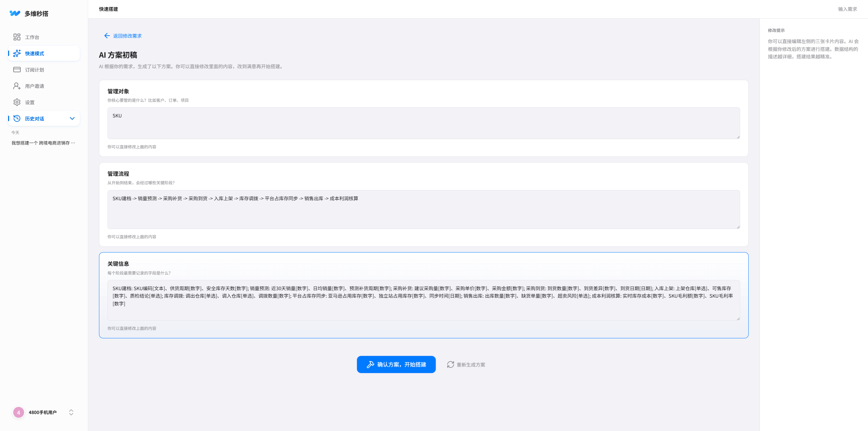This screenshot has height=431, width=868.
Task: Follow the 返回修改需求 link
Action: click(127, 36)
